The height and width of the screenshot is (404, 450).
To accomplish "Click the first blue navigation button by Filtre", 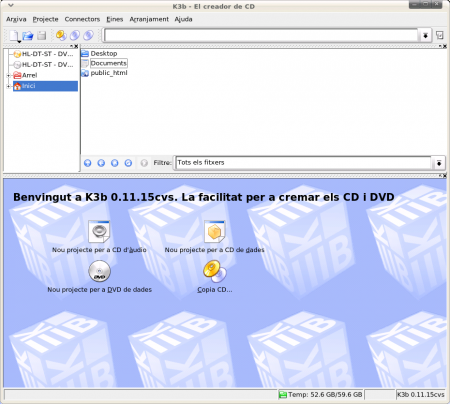I will pos(88,163).
